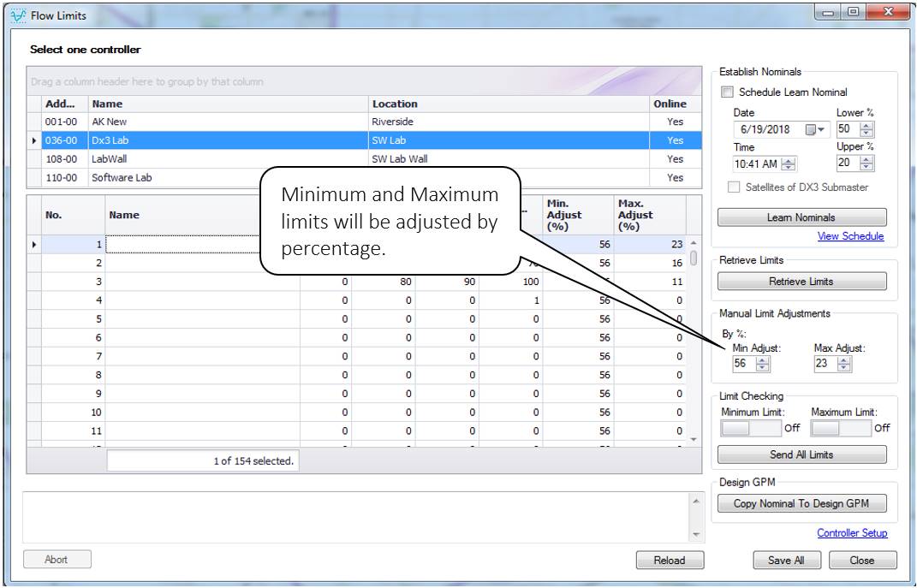Click the Max Adjust cell showing 16
This screenshot has width=917, height=588.
click(x=650, y=263)
